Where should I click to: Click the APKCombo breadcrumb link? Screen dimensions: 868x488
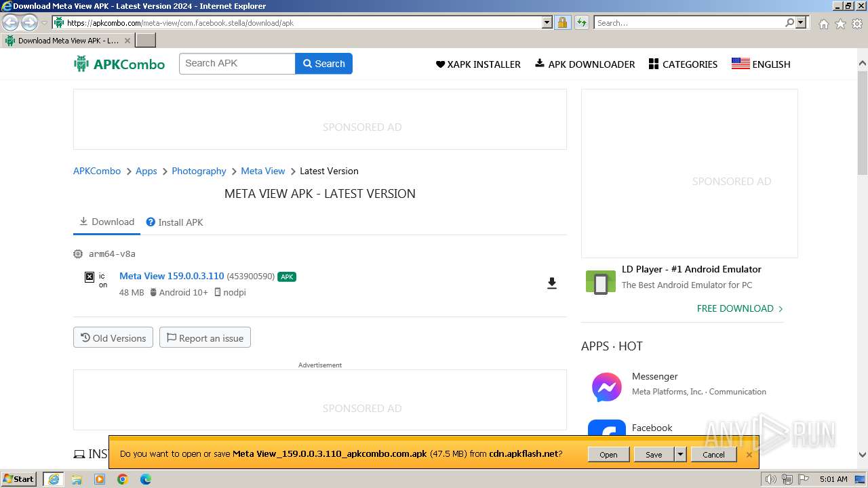click(x=97, y=171)
